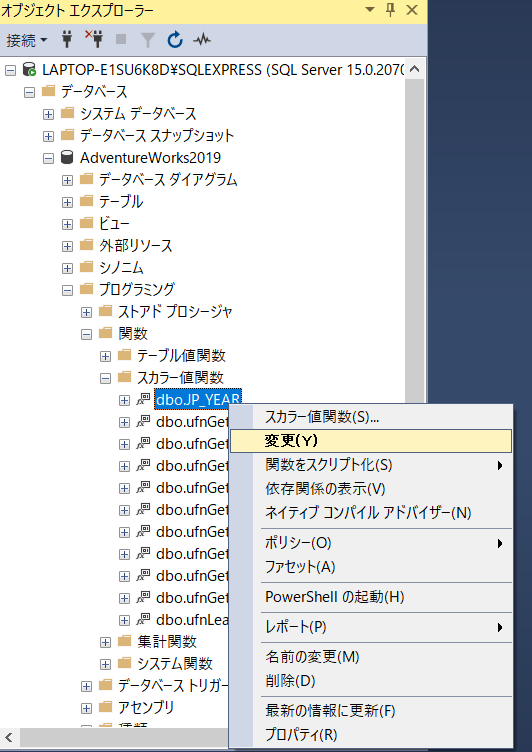This screenshot has width=532, height=752.
Task: Choose ネイティブ コンパイル アドバイザー(N) menu entry
Action: point(371,513)
